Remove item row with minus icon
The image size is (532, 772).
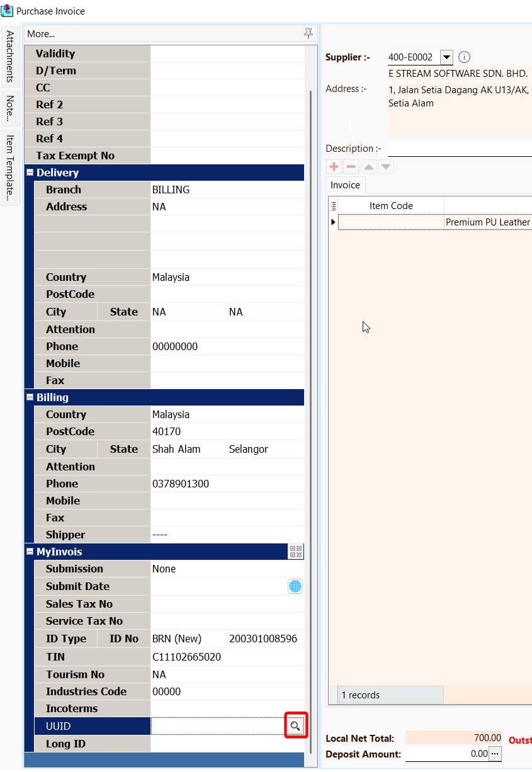351,167
